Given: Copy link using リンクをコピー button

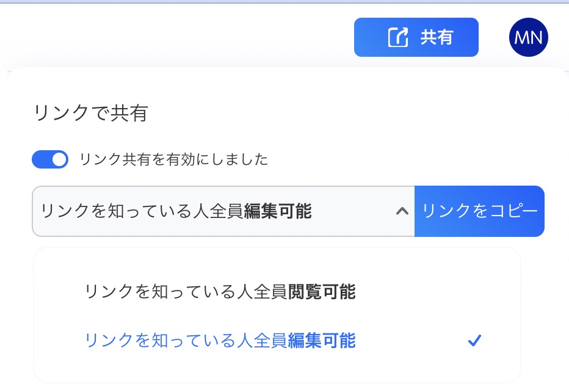Looking at the screenshot, I should [479, 211].
